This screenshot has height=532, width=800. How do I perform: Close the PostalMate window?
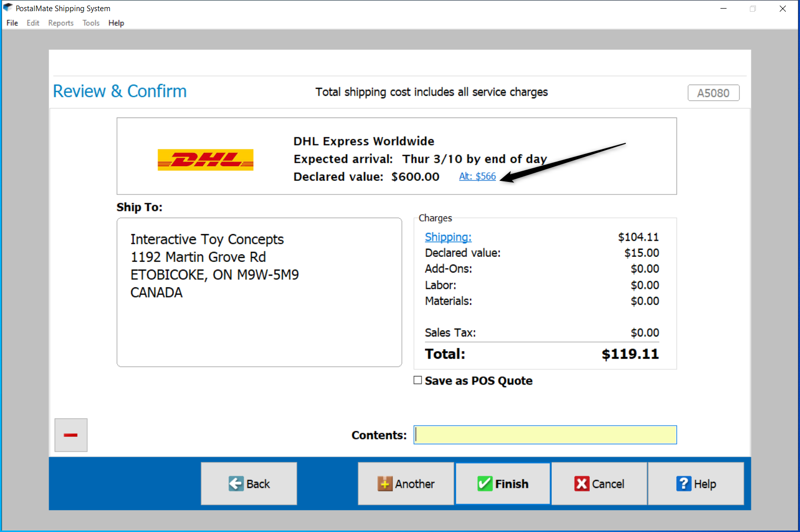(x=783, y=9)
